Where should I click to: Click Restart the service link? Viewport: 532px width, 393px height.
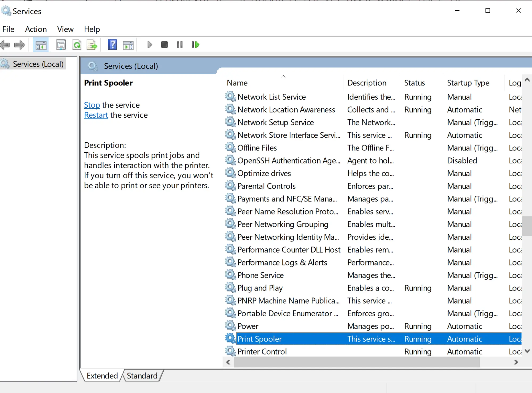(96, 115)
